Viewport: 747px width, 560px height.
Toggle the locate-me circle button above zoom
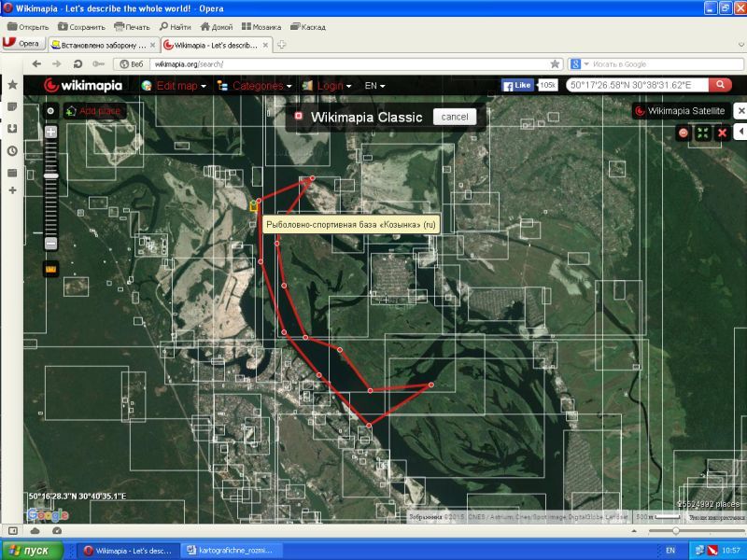[x=50, y=111]
